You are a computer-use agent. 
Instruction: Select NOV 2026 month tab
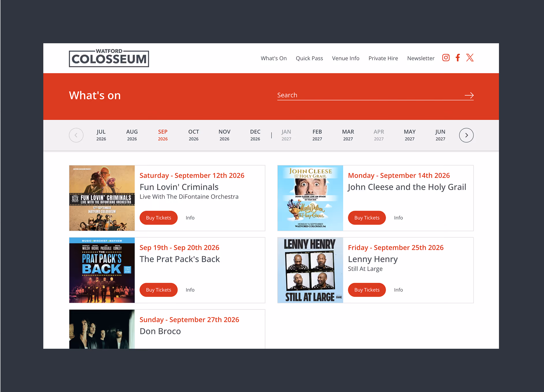pos(224,135)
